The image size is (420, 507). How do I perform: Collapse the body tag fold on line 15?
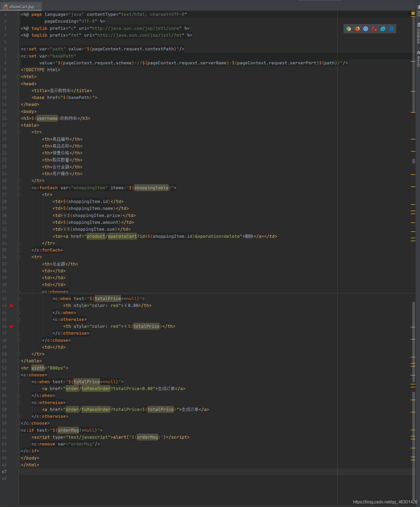(x=18, y=111)
